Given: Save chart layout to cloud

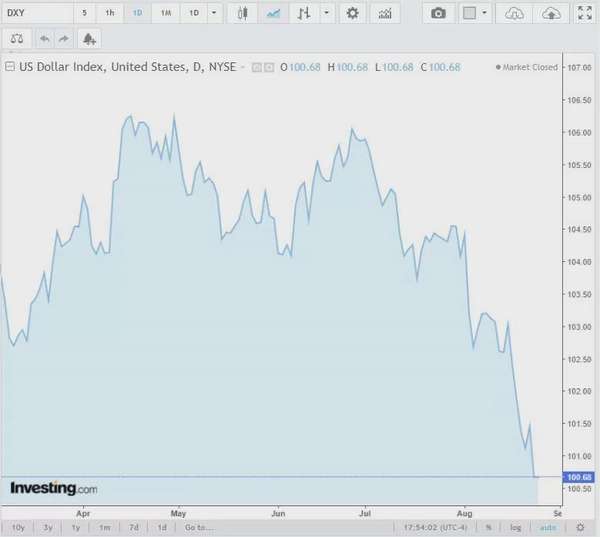Looking at the screenshot, I should (x=551, y=13).
